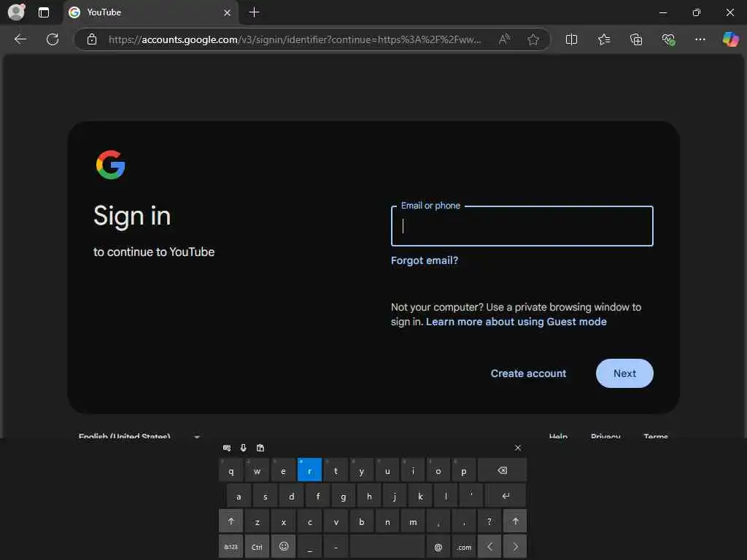The image size is (747, 560).
Task: Open the emoji panel key
Action: tap(284, 547)
